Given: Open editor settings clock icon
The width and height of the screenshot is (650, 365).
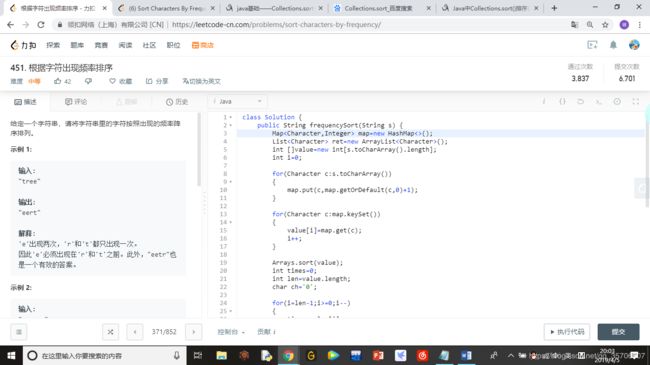Looking at the screenshot, I should click(x=617, y=101).
